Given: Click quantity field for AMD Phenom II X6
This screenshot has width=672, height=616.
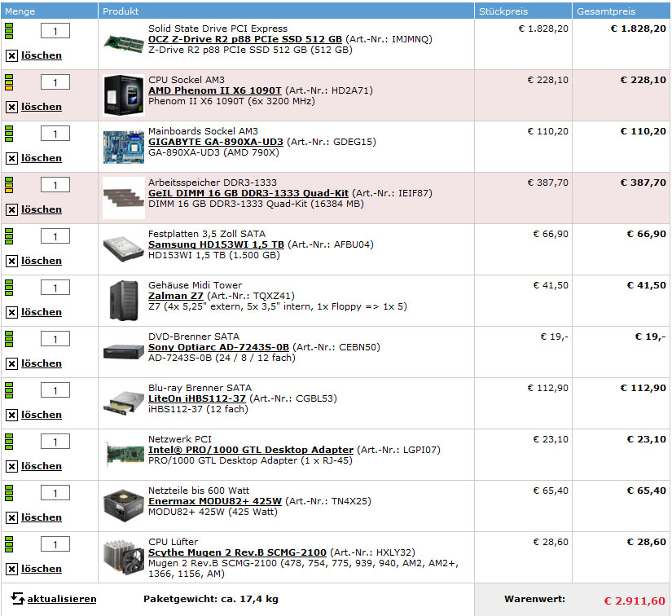Looking at the screenshot, I should tap(55, 82).
